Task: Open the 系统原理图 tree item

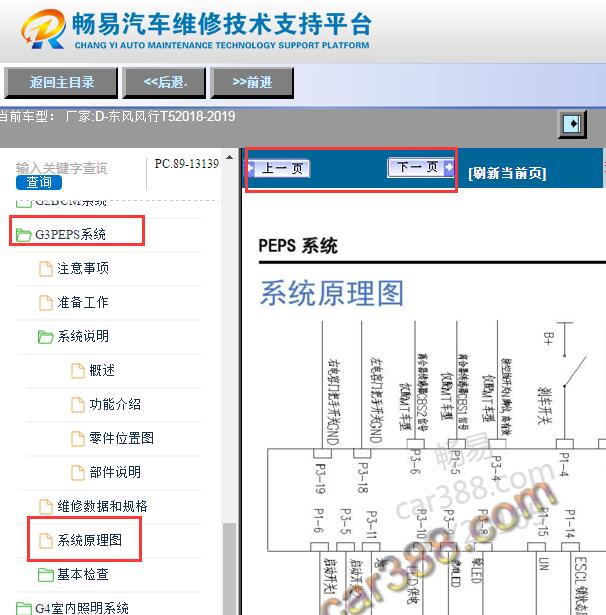Action: click(x=89, y=540)
